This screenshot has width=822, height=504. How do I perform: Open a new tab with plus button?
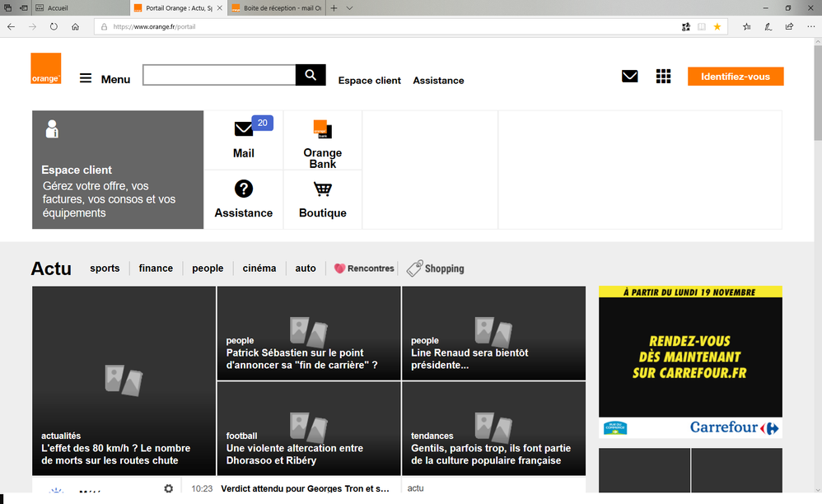(x=334, y=8)
